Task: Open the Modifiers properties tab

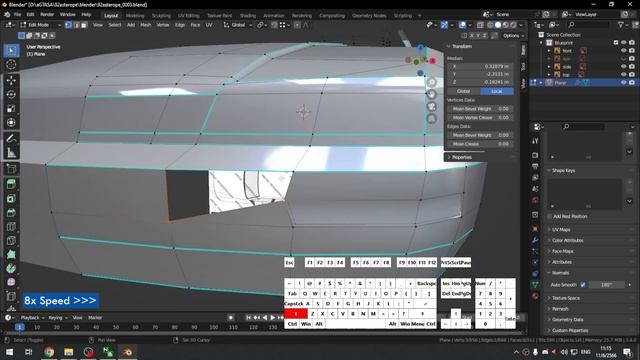Action: (x=535, y=240)
